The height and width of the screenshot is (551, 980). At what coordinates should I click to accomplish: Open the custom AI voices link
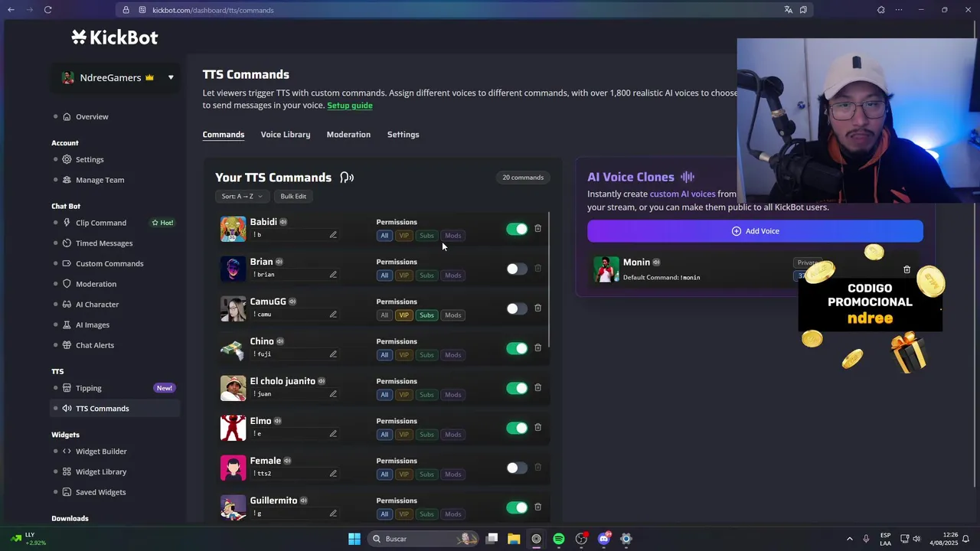click(x=682, y=194)
